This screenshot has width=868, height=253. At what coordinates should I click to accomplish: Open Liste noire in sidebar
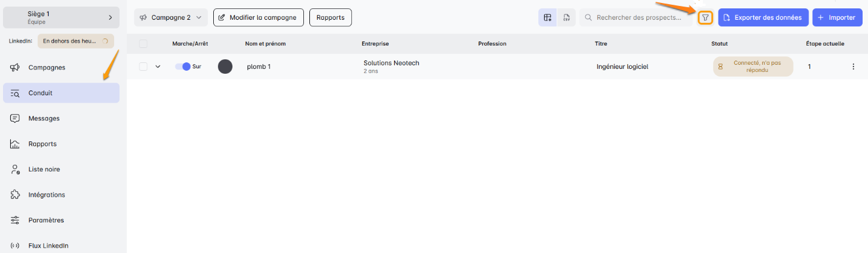44,169
